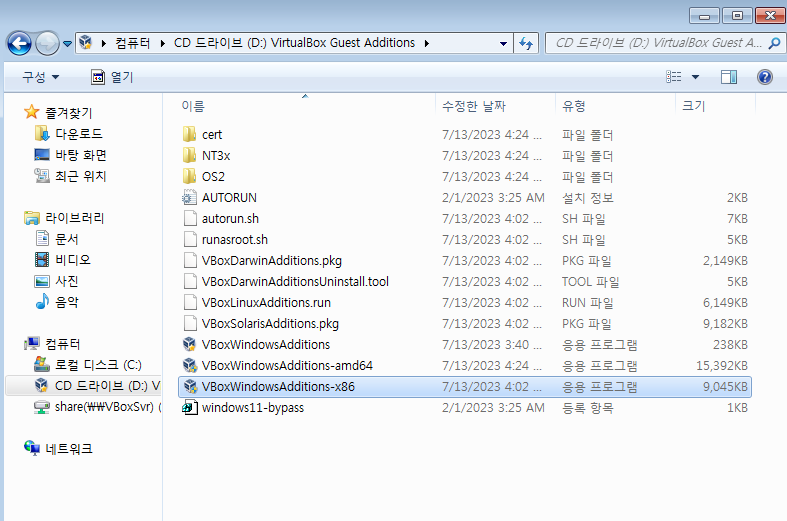
Task: Open view options dropdown arrow
Action: (696, 77)
